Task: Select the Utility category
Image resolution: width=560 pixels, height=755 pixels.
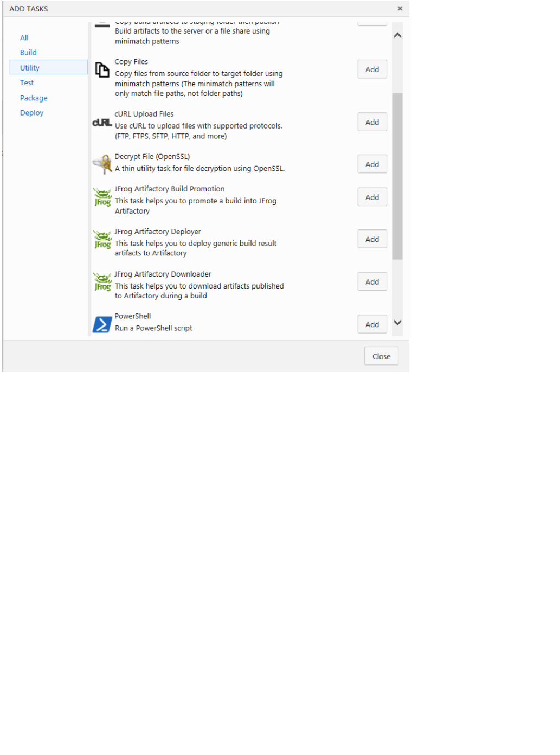Action: point(49,67)
